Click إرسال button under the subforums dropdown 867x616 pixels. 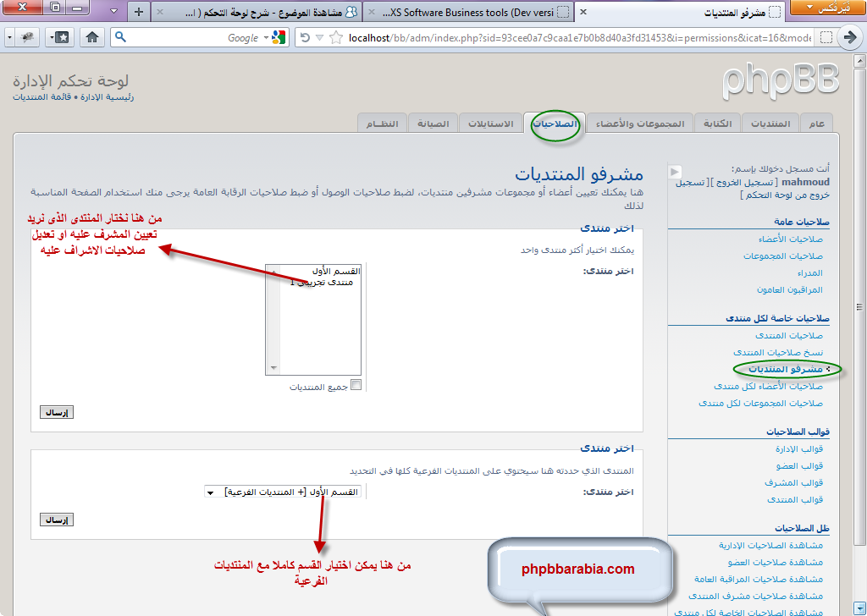pos(57,520)
